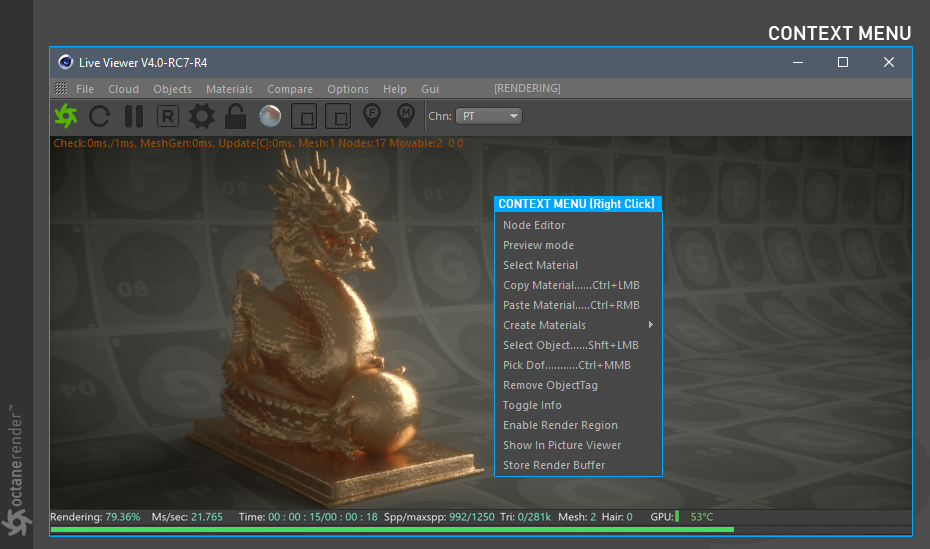Image resolution: width=930 pixels, height=549 pixels.
Task: Click the Cinema 4D app icon in title bar
Action: click(x=65, y=62)
